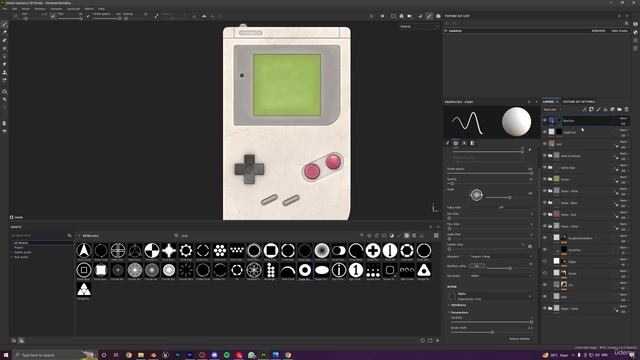Filter assets by Brushes icon

(399, 236)
